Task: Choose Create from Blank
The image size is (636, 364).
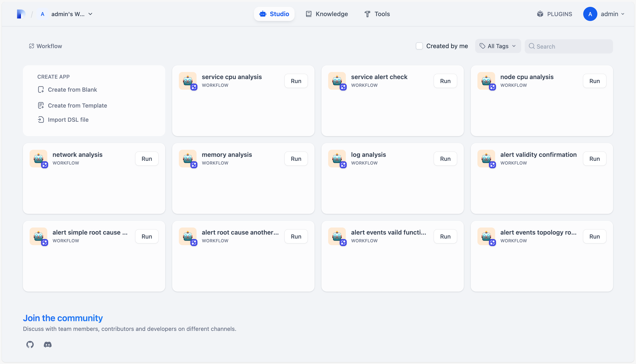Action: click(x=68, y=89)
